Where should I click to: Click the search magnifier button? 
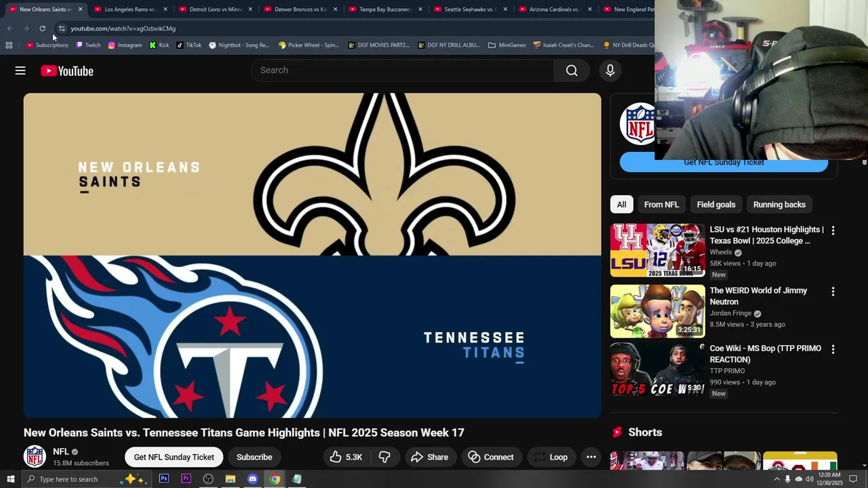(572, 70)
